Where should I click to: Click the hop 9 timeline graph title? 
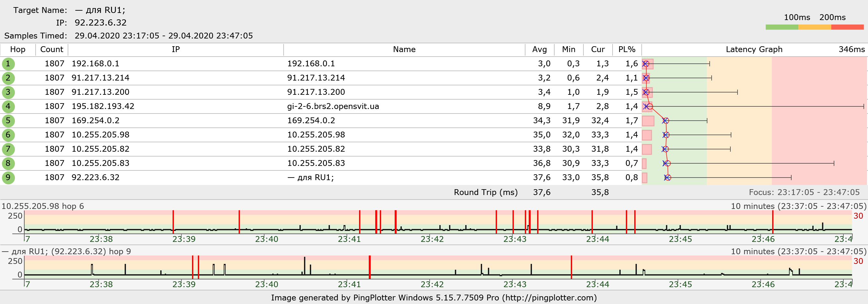pos(66,252)
